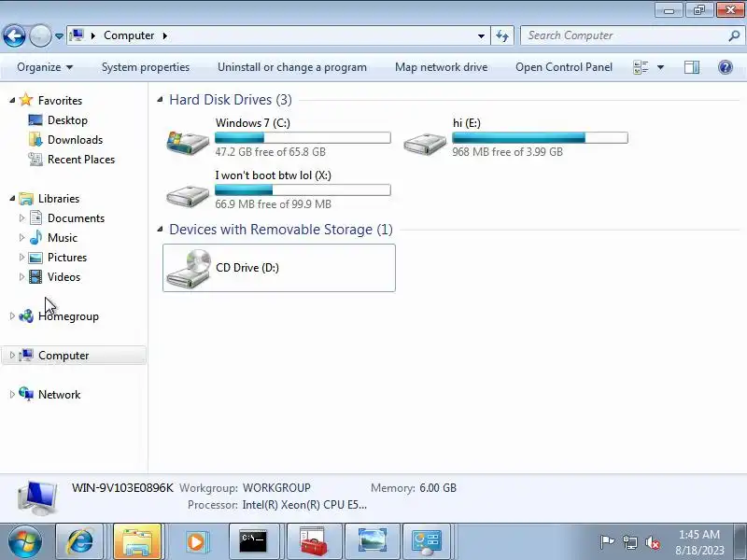Expand the address bar history dropdown
Image resolution: width=747 pixels, height=560 pixels.
(x=481, y=35)
